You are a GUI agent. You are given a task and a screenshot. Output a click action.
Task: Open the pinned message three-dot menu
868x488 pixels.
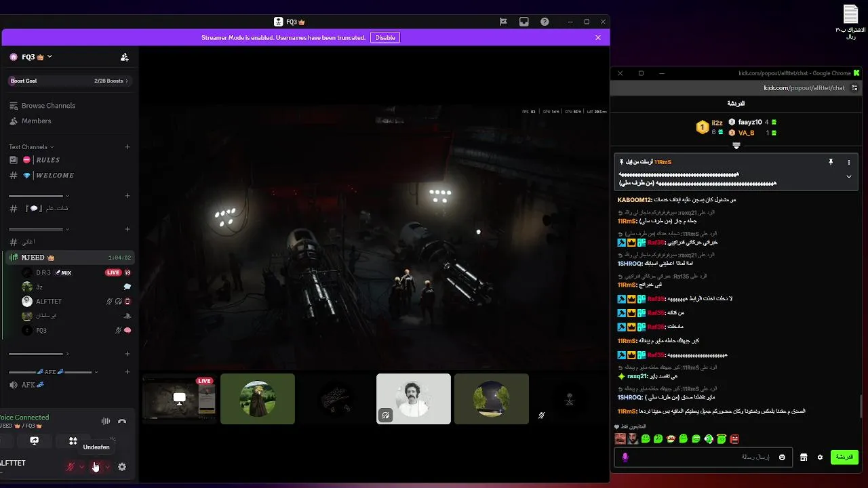[848, 163]
